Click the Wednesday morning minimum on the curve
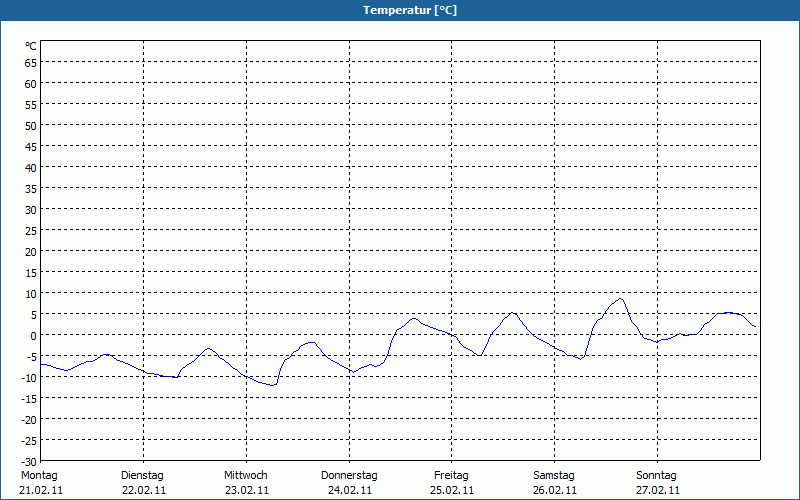This screenshot has height=500, width=800. point(273,385)
